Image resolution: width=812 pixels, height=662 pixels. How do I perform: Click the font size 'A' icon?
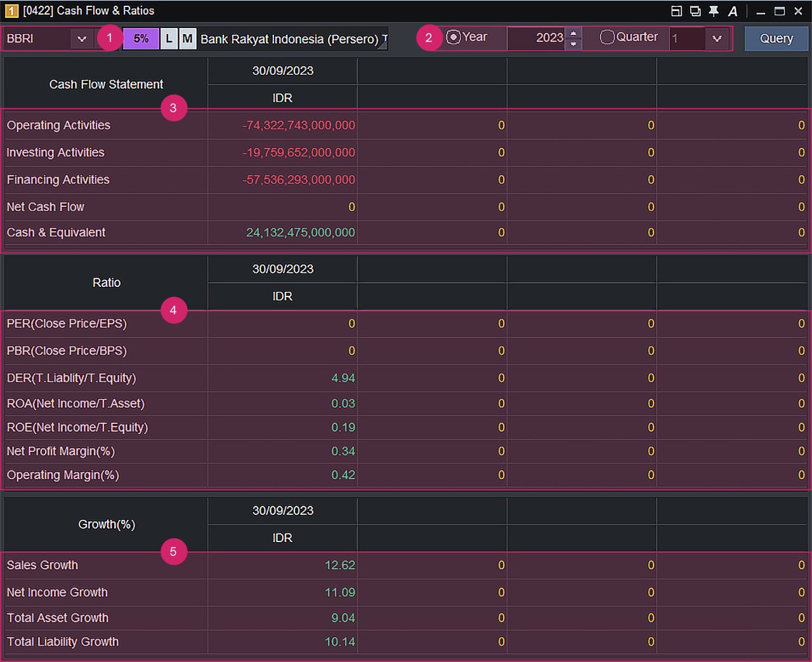pyautogui.click(x=733, y=11)
